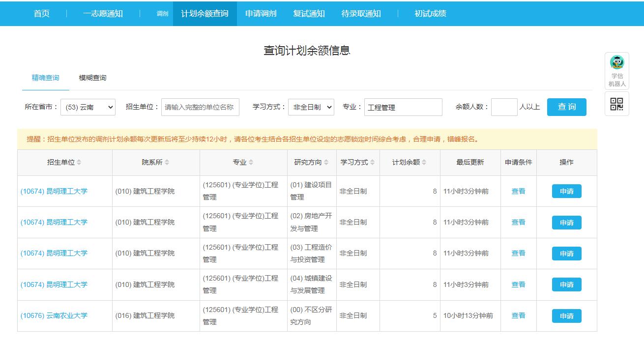
Task: Sort table by 院系所 column arrows
Action: [167, 163]
